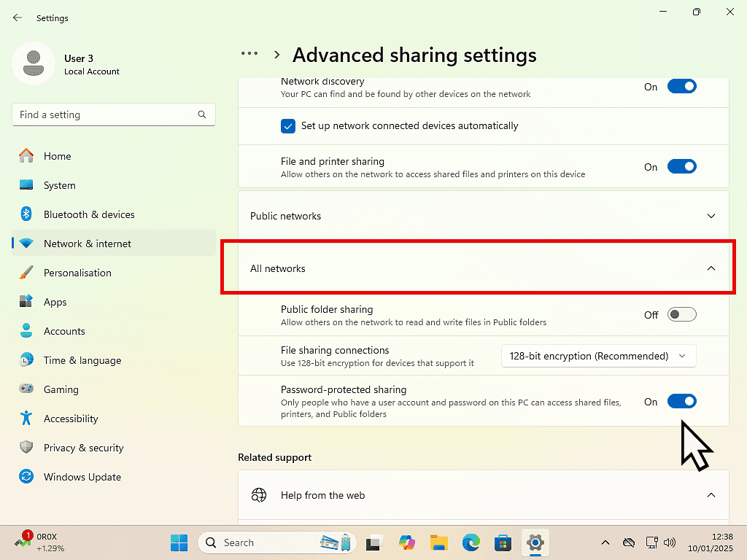The height and width of the screenshot is (560, 747).
Task: Click the Find a setting search box
Action: click(106, 114)
